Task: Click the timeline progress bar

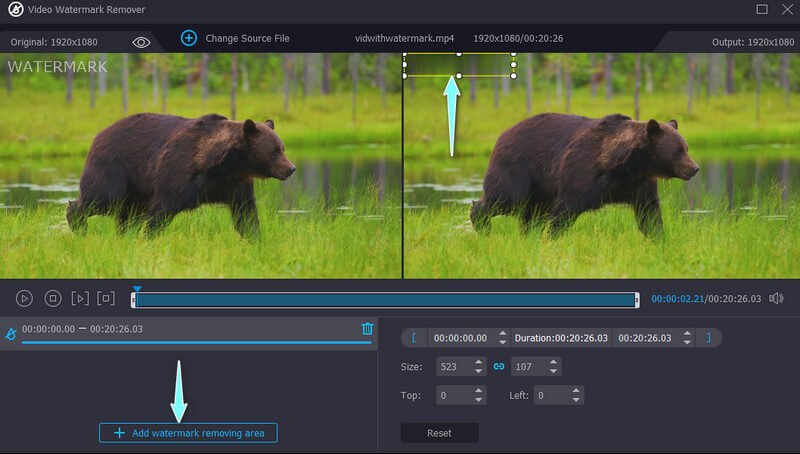Action: (385, 299)
